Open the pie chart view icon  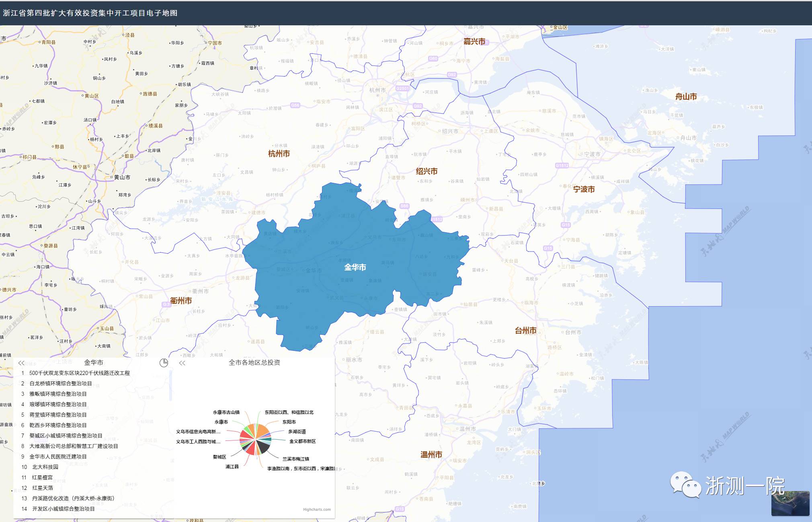[x=164, y=363]
